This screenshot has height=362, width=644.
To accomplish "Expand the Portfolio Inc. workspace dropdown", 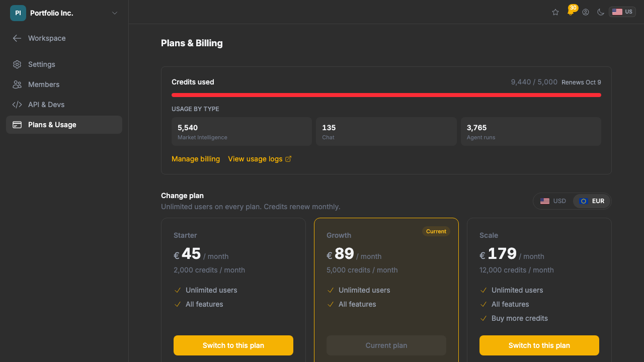I will click(x=115, y=13).
